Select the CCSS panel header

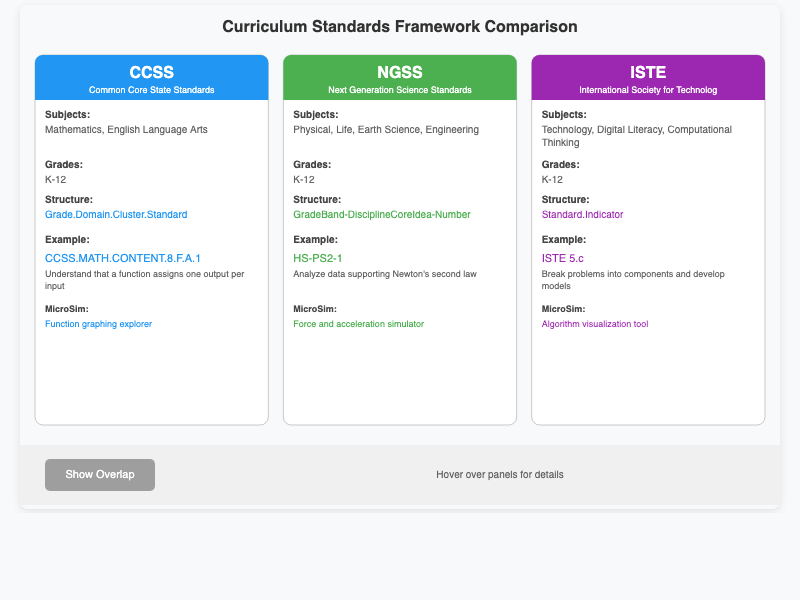151,71
